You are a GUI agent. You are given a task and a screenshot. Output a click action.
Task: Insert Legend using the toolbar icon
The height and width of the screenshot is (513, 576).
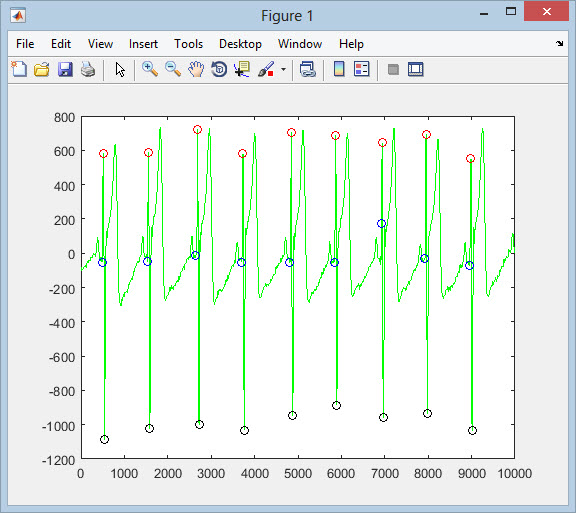361,69
